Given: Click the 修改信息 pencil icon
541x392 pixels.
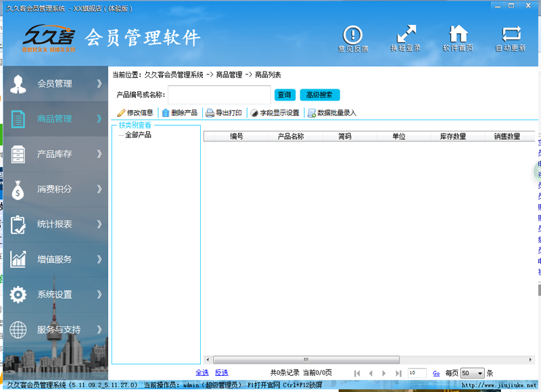Looking at the screenshot, I should click(121, 113).
